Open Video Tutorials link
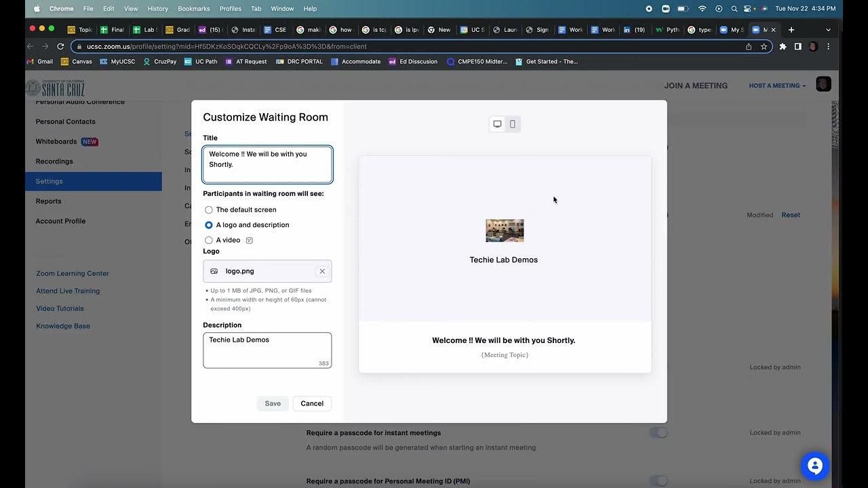Screen dimensions: 868x488 [x=60, y=309]
